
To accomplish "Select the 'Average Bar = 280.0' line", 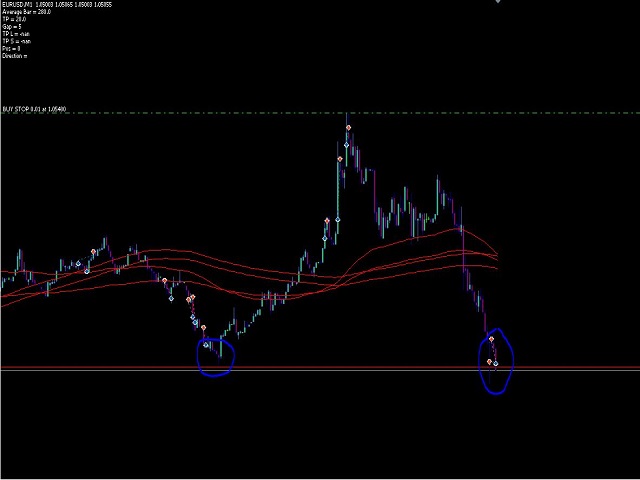I will pos(26,12).
